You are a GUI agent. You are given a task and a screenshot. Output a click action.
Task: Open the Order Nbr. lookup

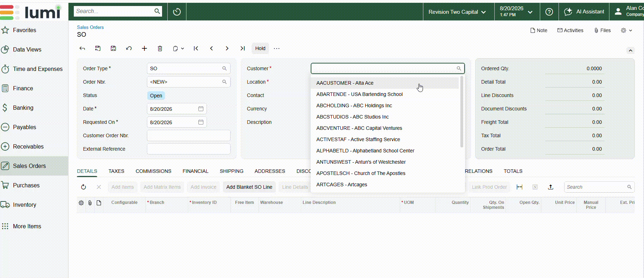coord(224,82)
